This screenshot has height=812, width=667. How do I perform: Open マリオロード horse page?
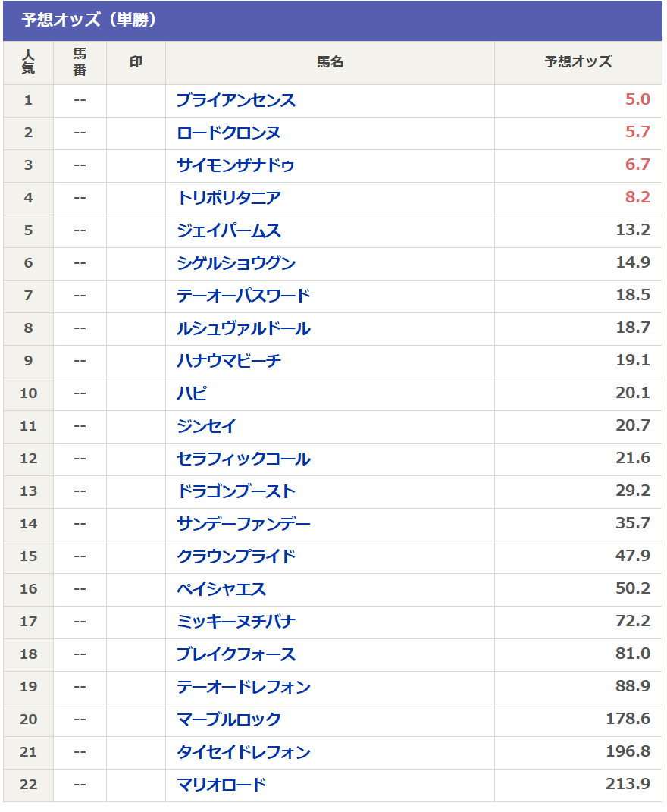click(221, 785)
